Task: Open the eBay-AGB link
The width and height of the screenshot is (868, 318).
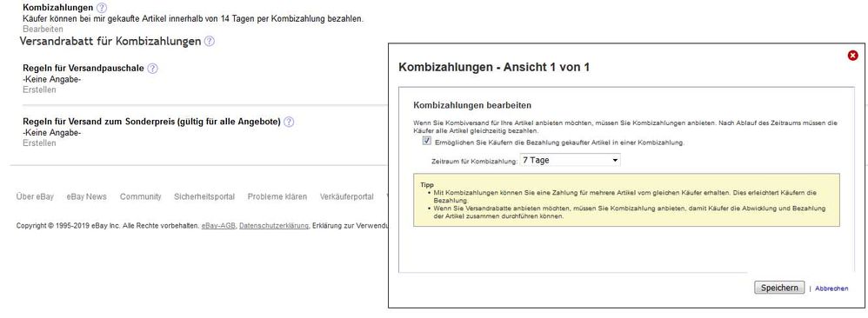Action: point(218,226)
